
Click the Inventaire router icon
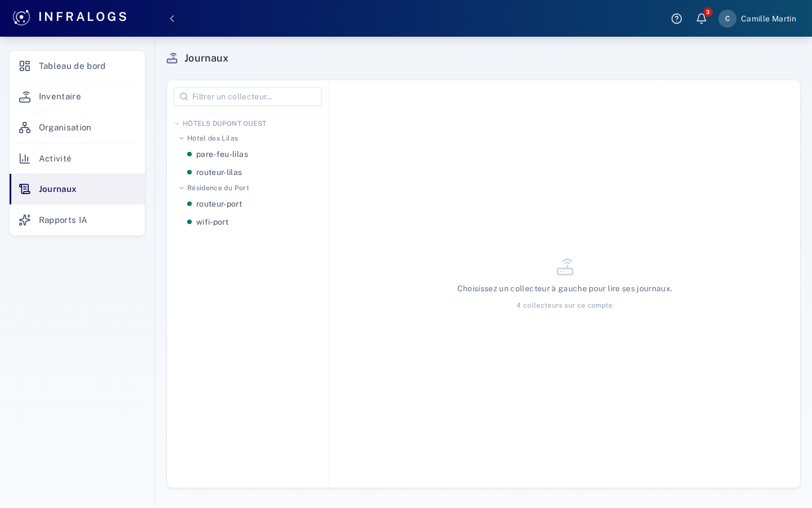[x=25, y=97]
